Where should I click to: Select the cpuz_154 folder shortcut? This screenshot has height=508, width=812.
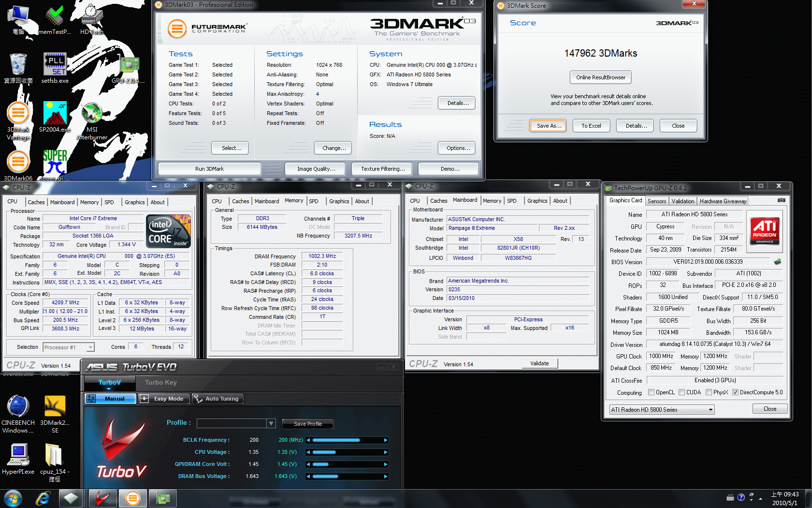(55, 463)
